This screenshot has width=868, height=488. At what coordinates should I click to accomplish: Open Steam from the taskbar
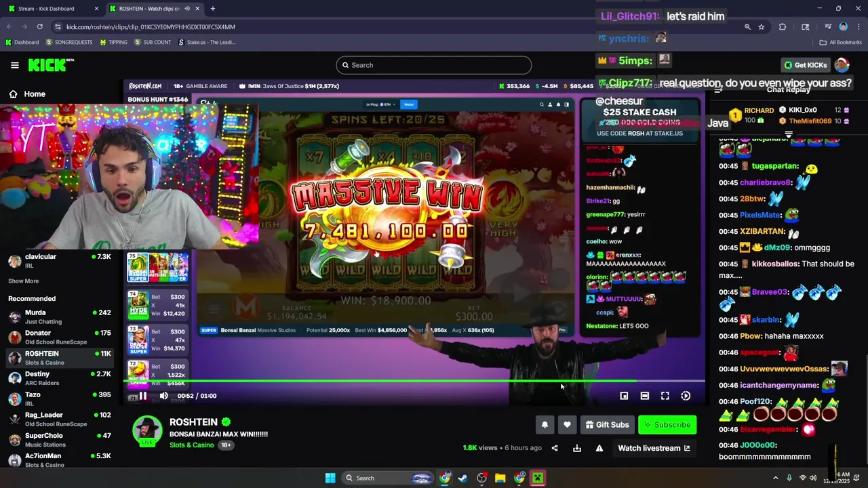(462, 478)
